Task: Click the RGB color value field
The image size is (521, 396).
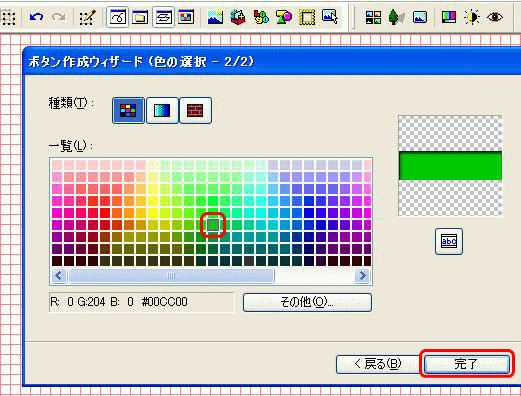Action: pos(142,302)
